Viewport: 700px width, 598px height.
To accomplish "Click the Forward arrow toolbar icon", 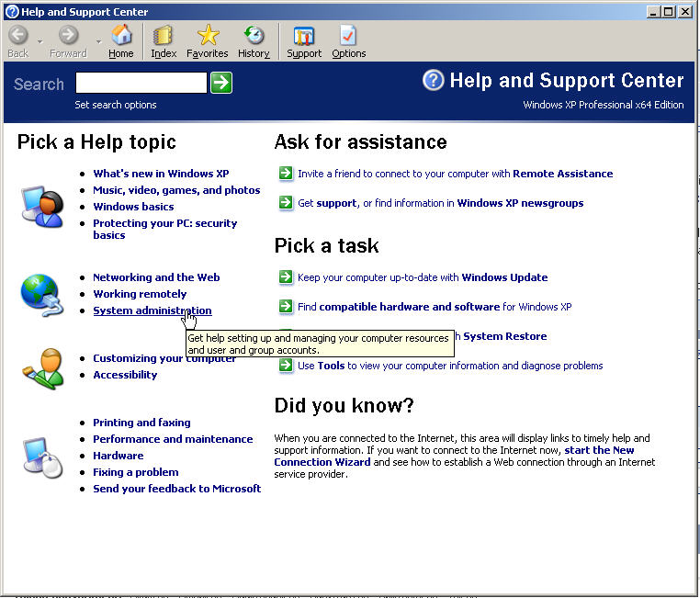I will (x=68, y=35).
